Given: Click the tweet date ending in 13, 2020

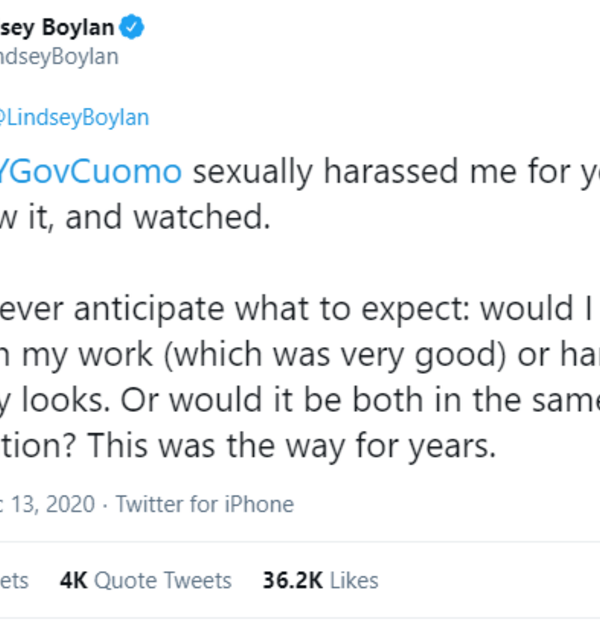Looking at the screenshot, I should tap(48, 504).
